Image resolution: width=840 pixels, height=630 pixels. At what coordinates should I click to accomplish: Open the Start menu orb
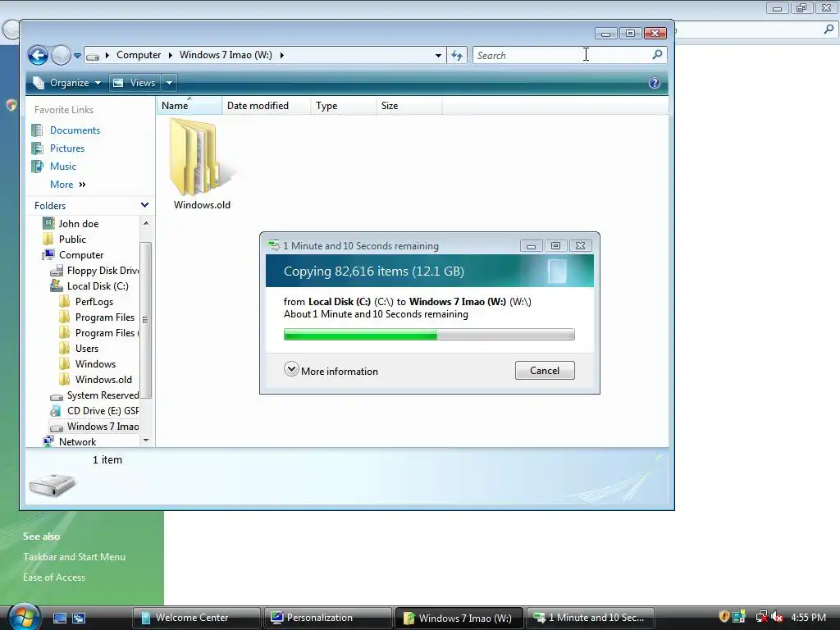pos(24,617)
